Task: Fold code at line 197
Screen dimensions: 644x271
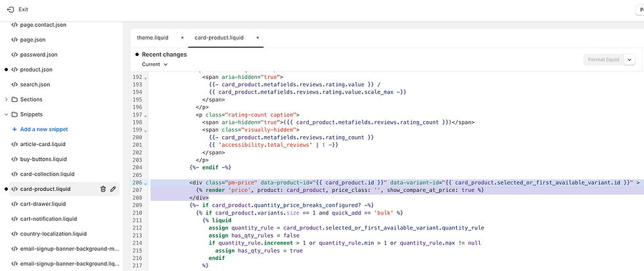Action: click(145, 115)
